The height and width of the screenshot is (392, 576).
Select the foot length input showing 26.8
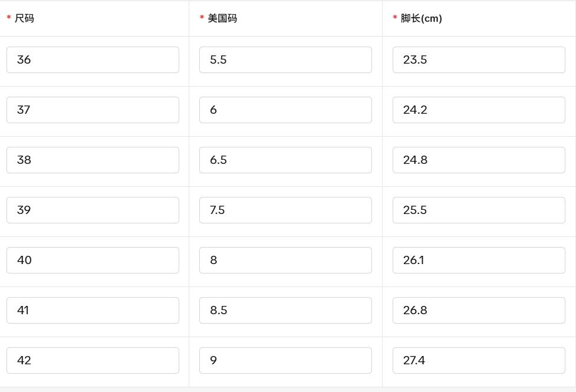(479, 310)
